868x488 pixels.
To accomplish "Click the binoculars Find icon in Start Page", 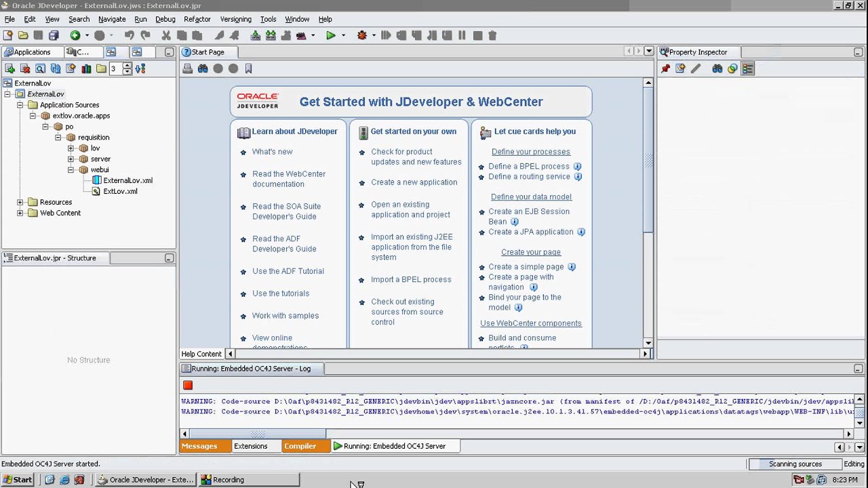I will pos(203,68).
